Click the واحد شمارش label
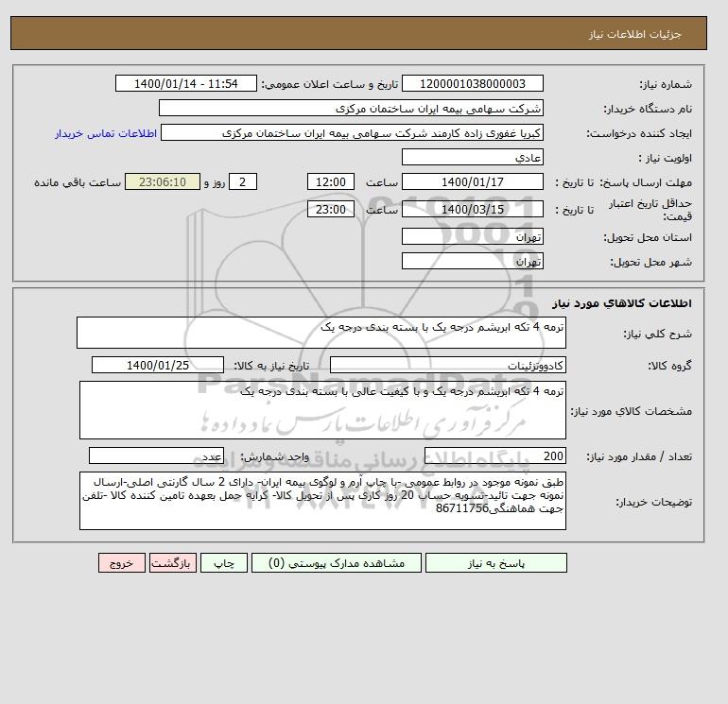This screenshot has width=728, height=704. pyautogui.click(x=275, y=456)
